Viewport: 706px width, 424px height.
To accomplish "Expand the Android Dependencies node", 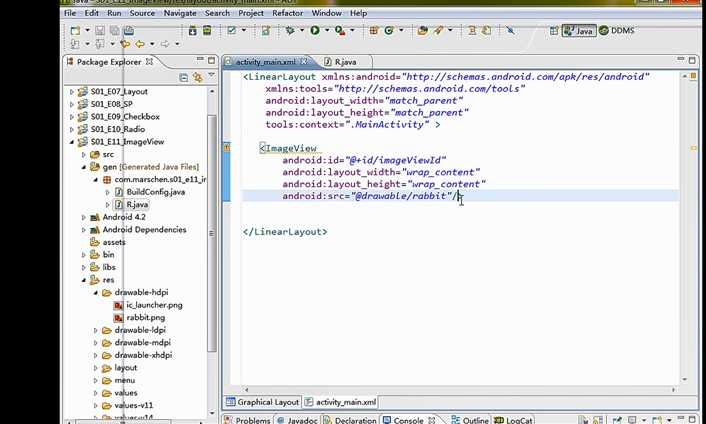I will click(x=84, y=230).
